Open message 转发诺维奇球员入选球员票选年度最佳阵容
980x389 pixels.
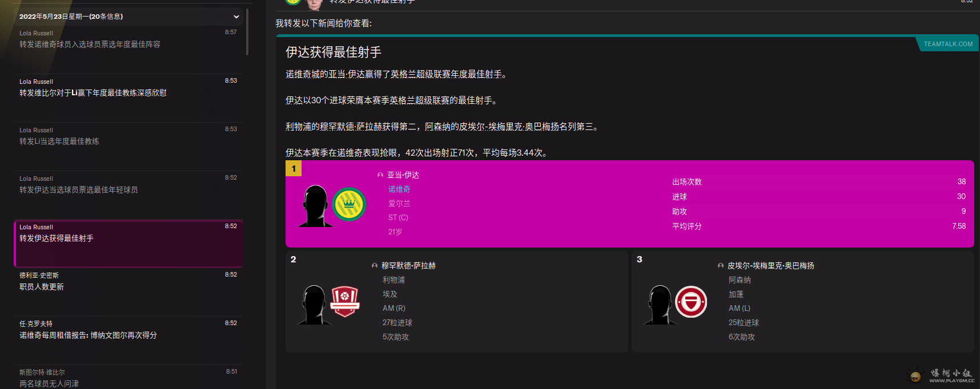click(90, 44)
